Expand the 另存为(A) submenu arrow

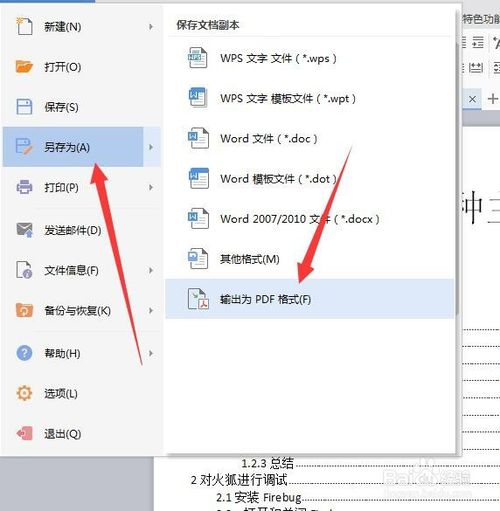click(x=151, y=147)
